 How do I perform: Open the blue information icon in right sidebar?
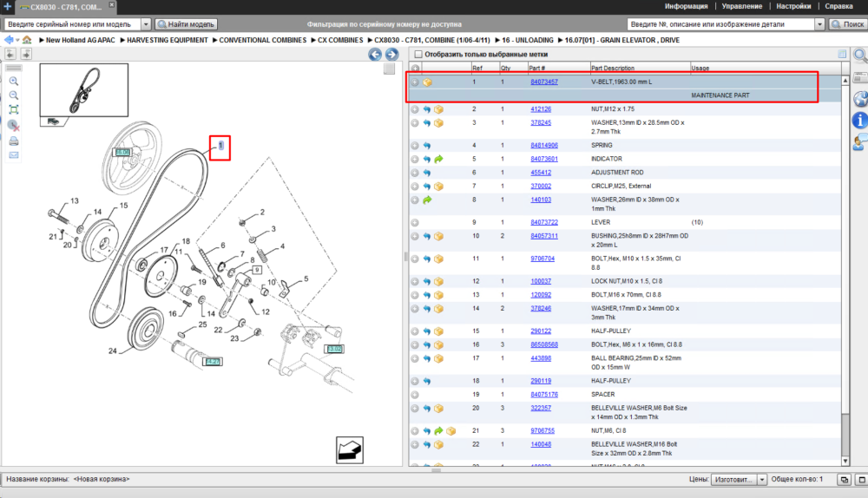(860, 120)
